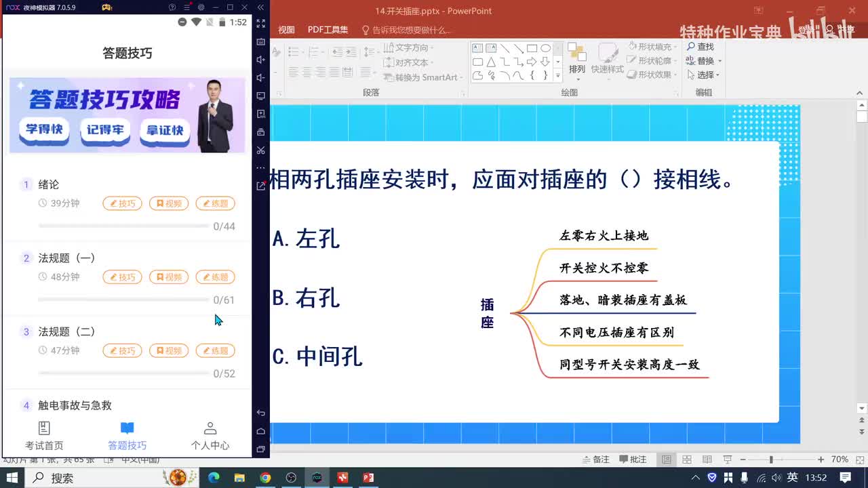The height and width of the screenshot is (488, 868).
Task: Open the Nox more tools ellipsis
Action: click(261, 167)
